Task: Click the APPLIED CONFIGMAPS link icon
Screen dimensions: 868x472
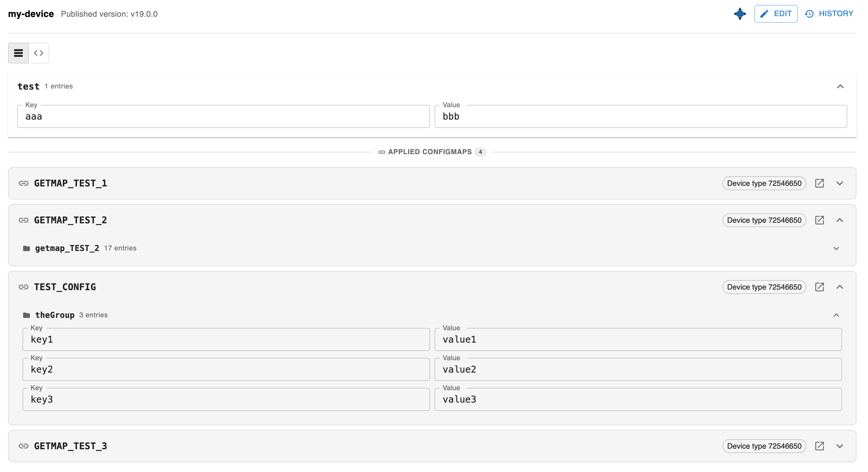Action: 382,152
